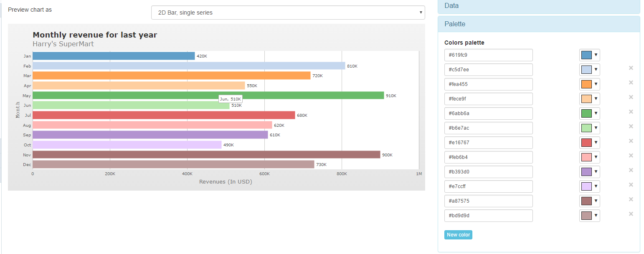
Task: Edit the #e7ccff hex color field
Action: coord(488,186)
